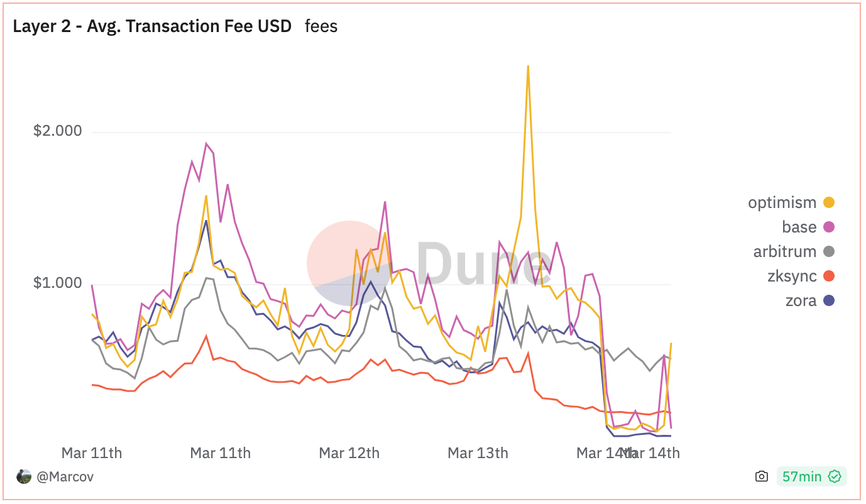
Task: Toggle the zora legend label
Action: tap(801, 300)
